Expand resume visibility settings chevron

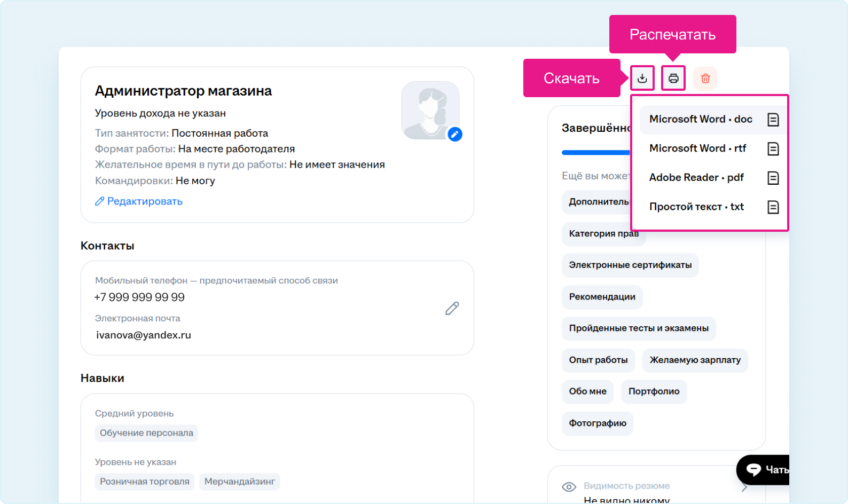tap(745, 488)
